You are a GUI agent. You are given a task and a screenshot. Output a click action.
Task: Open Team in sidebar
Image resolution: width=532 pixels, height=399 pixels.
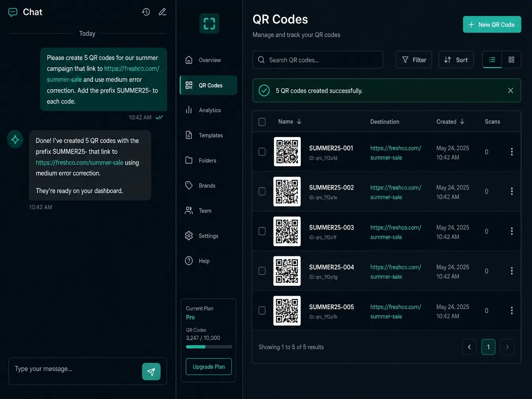click(209, 211)
